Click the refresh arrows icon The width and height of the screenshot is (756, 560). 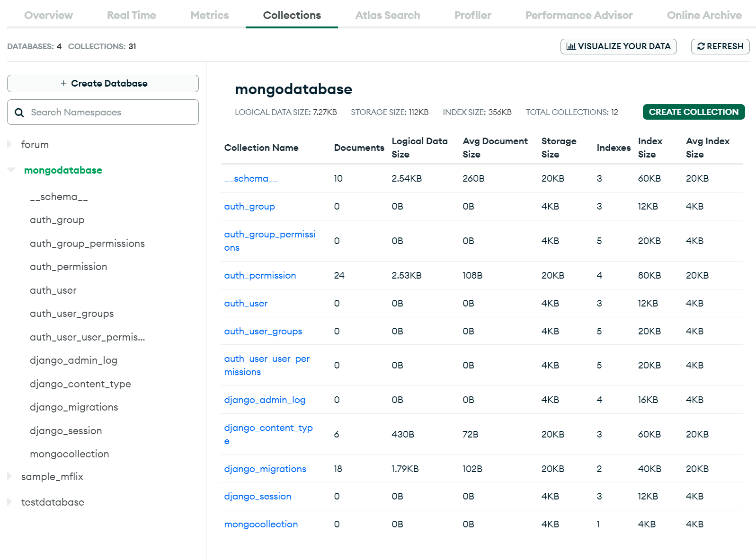(701, 46)
